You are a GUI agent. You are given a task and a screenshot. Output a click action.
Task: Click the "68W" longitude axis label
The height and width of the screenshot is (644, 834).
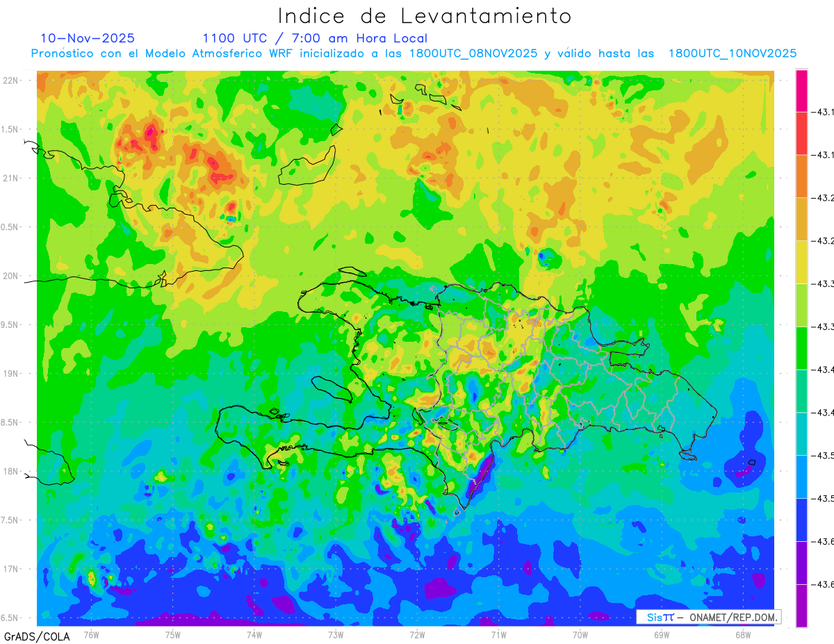pos(743,635)
